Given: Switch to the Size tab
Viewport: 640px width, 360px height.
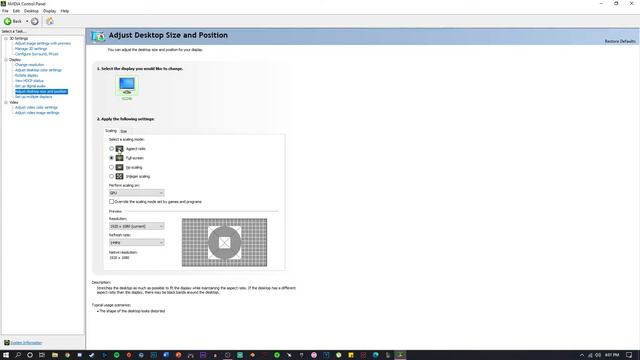Looking at the screenshot, I should pyautogui.click(x=124, y=131).
